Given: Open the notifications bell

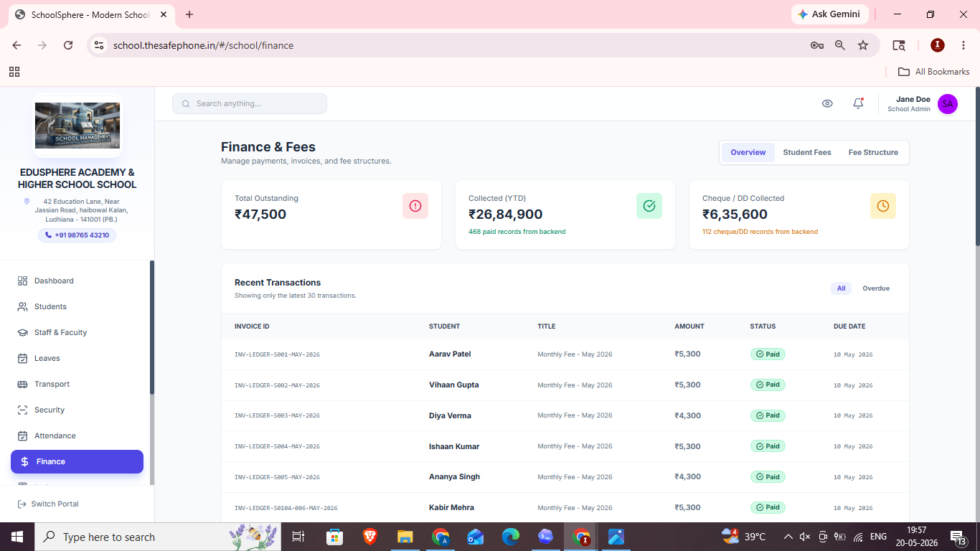Looking at the screenshot, I should click(x=858, y=103).
